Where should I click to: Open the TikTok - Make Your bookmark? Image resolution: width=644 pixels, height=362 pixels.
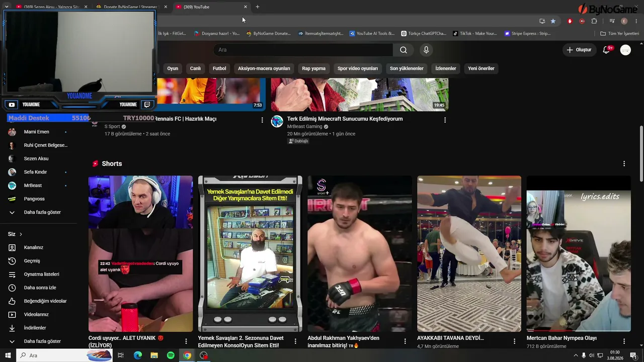475,34
